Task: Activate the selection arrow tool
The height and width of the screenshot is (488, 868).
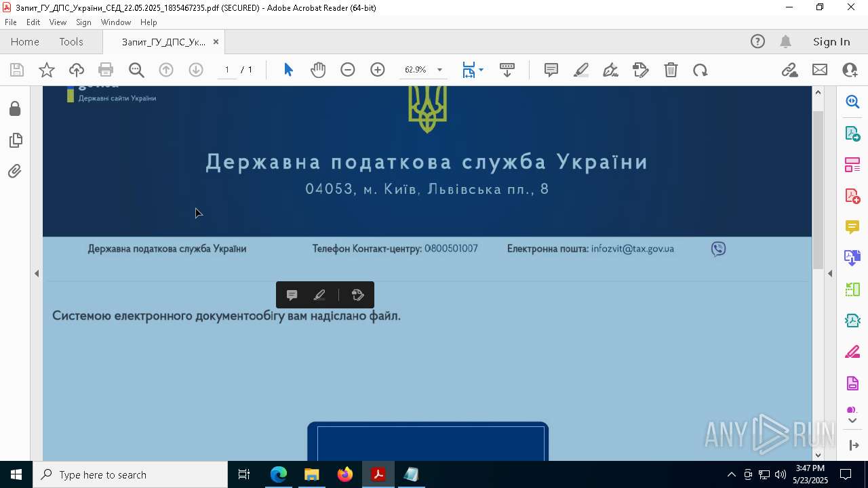Action: click(x=288, y=70)
